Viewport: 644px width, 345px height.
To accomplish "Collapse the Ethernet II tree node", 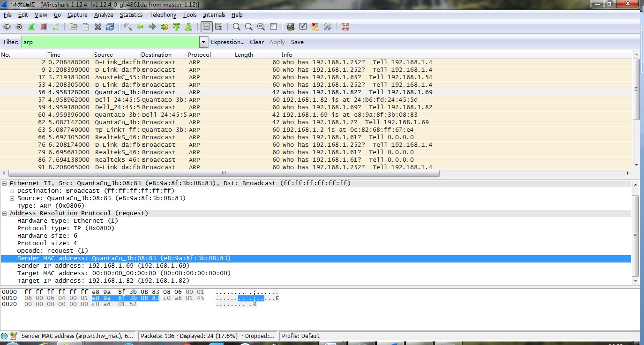I will [x=4, y=183].
